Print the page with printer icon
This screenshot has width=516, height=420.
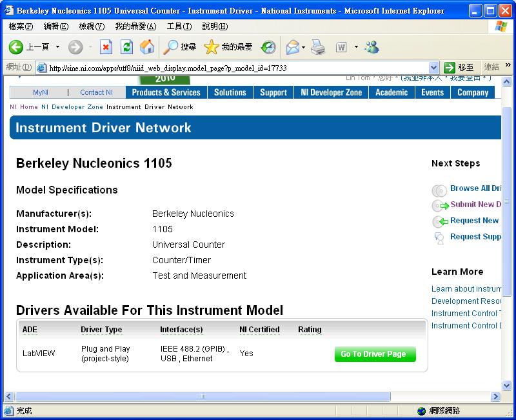[x=318, y=47]
